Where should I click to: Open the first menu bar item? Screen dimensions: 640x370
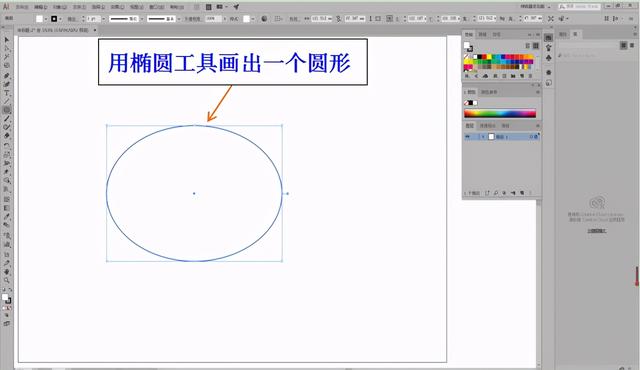click(22, 7)
